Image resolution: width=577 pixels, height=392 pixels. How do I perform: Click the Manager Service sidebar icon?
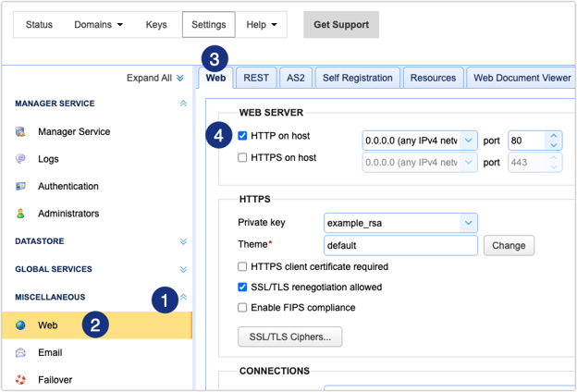tap(20, 132)
